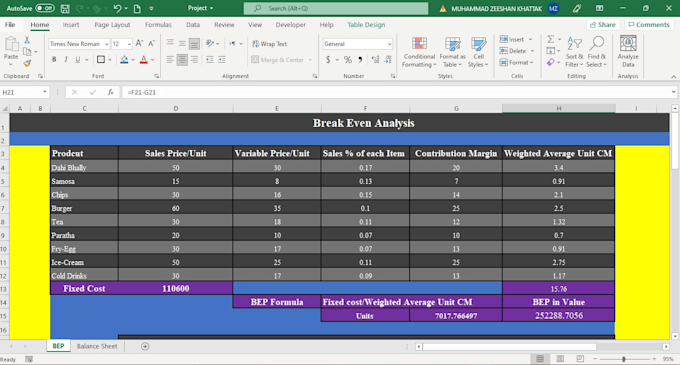Viewport: 680px width, 365px height.
Task: Toggle Bold formatting
Action: coord(54,59)
